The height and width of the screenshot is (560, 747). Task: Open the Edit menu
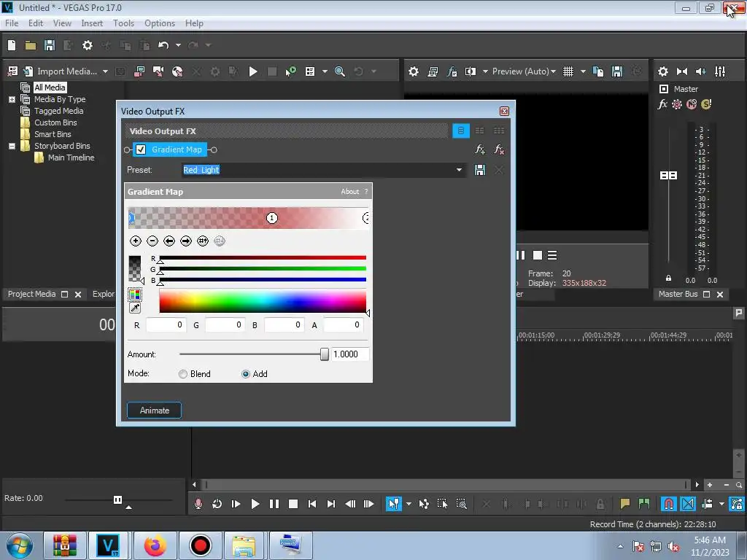coord(36,23)
